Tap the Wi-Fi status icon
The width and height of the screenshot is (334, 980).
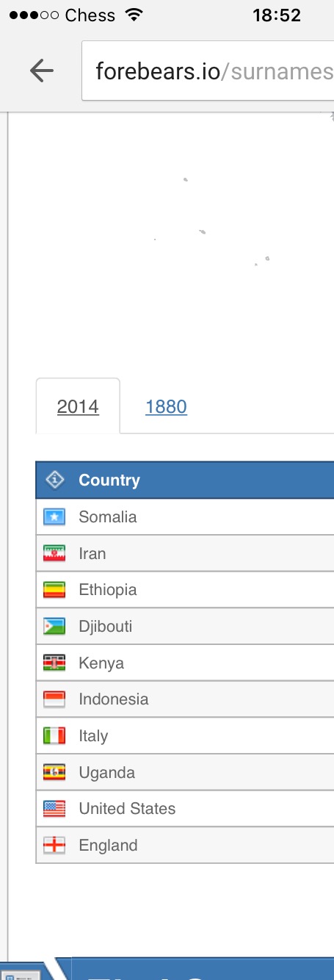pos(134,15)
